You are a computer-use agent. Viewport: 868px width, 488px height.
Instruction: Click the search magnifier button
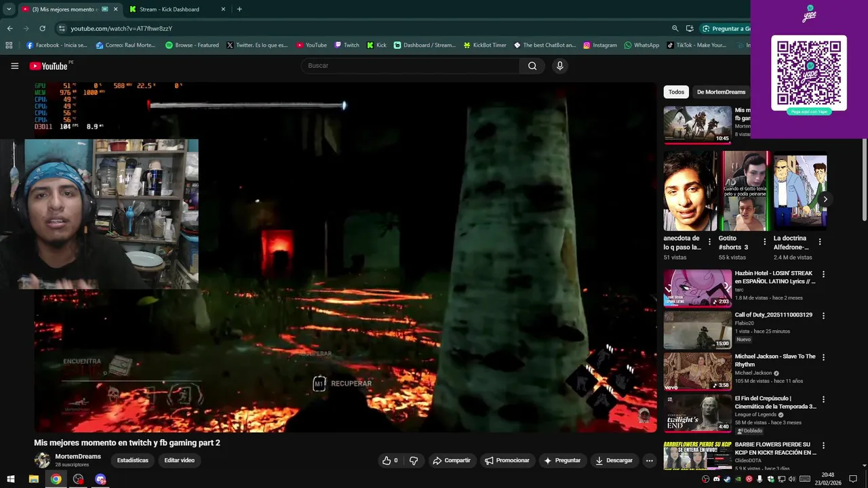tap(532, 66)
